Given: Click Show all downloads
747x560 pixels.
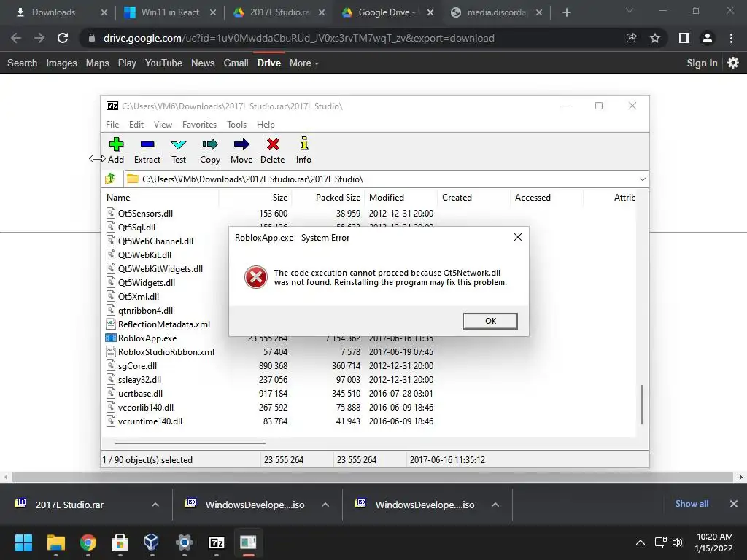Looking at the screenshot, I should pyautogui.click(x=692, y=504).
